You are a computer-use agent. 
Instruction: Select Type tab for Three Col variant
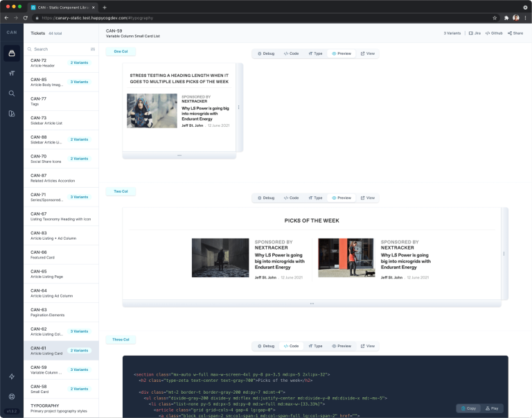(315, 346)
